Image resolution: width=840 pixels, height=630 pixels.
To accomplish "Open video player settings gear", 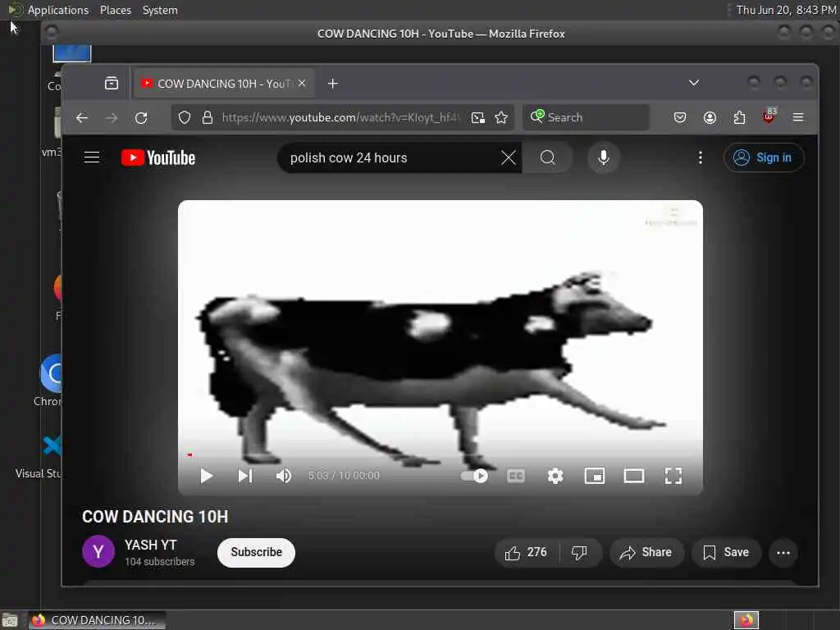I will click(555, 476).
